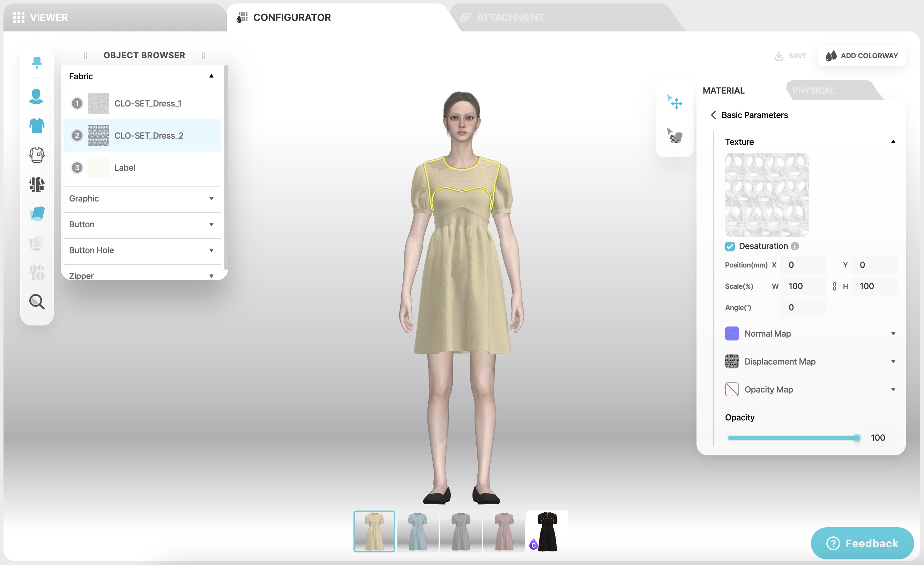The image size is (924, 565).
Task: Select the garment icon in the sidebar
Action: (x=36, y=126)
